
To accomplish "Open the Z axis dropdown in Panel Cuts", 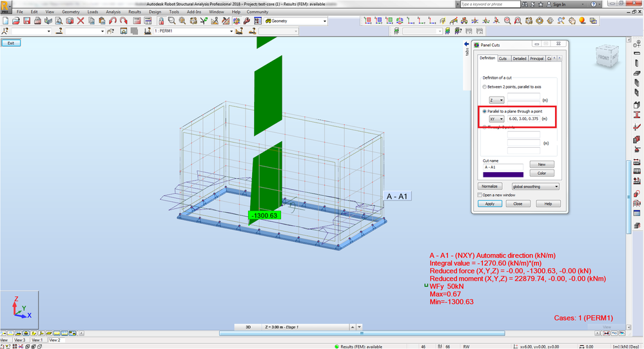I will tap(496, 100).
